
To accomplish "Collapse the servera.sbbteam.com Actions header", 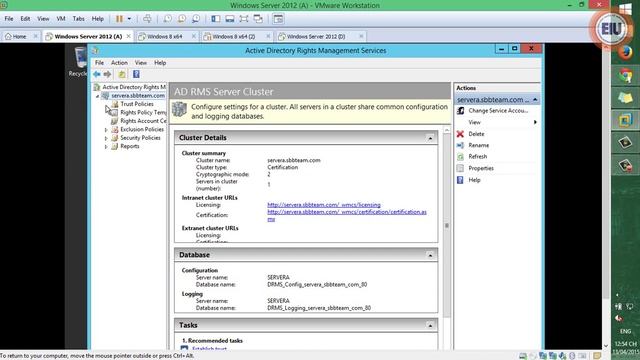I will click(x=535, y=100).
